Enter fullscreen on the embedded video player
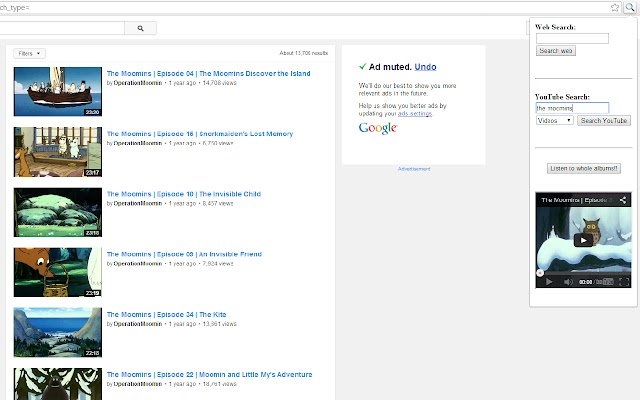 tap(624, 282)
